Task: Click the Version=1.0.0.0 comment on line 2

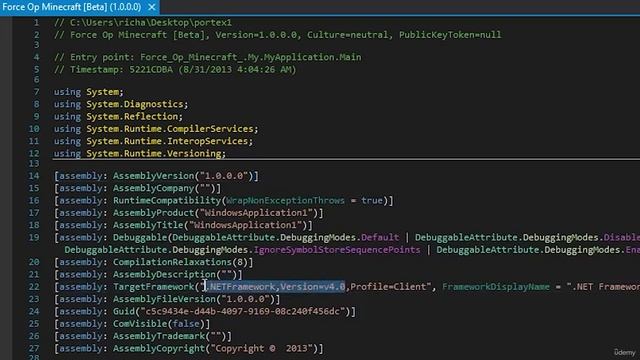Action: [256, 35]
